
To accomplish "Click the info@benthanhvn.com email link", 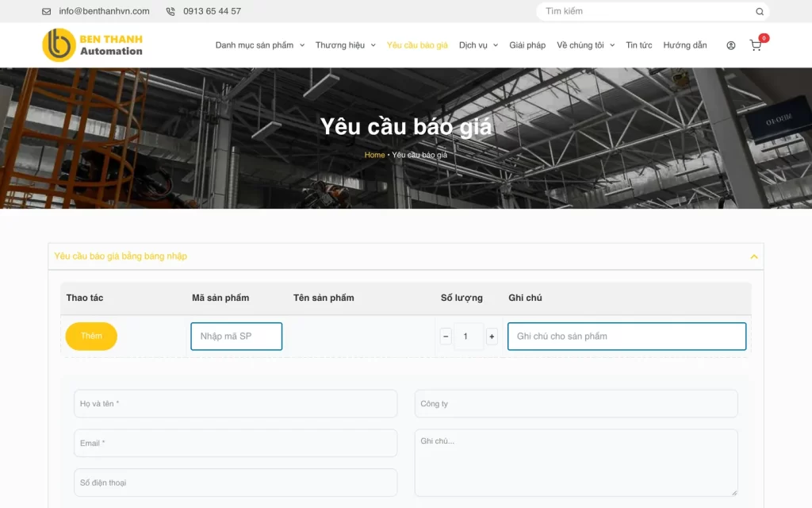I will coord(104,11).
